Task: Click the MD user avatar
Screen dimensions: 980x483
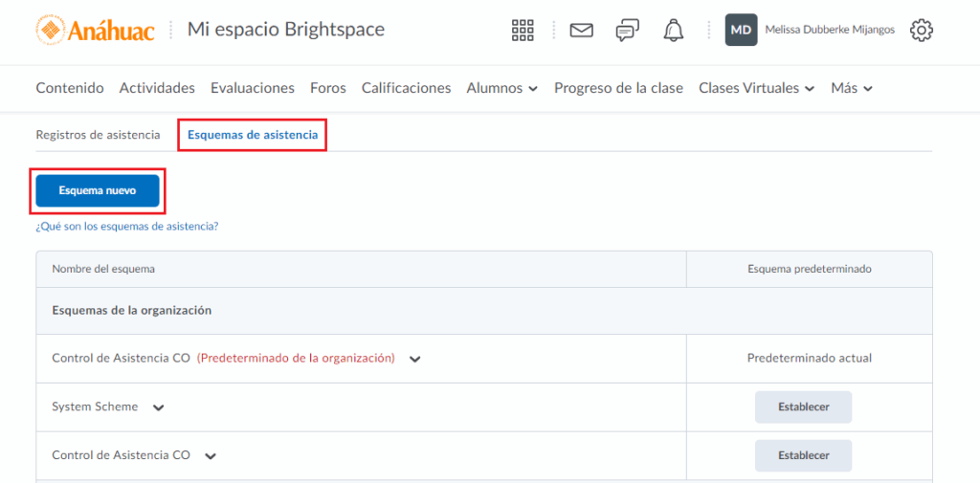Action: click(741, 30)
